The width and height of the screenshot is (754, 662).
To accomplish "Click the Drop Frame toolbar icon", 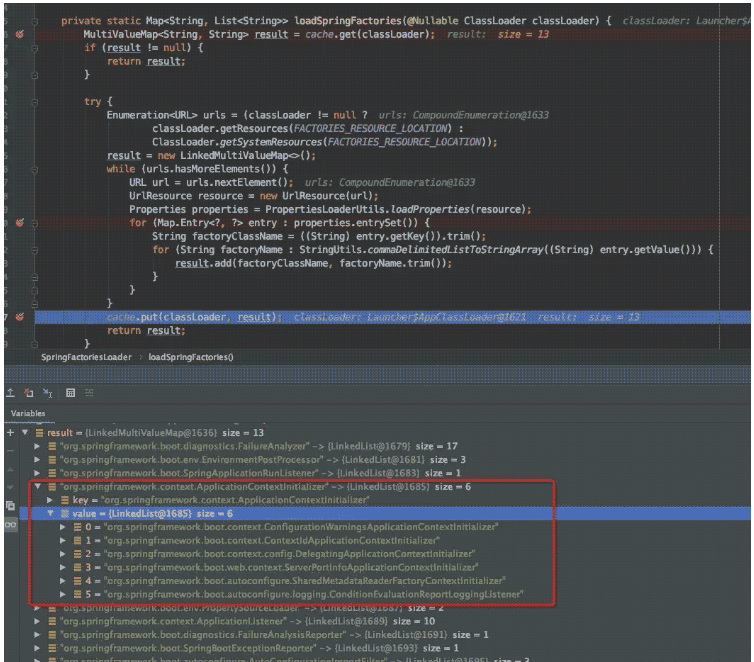I will point(29,393).
